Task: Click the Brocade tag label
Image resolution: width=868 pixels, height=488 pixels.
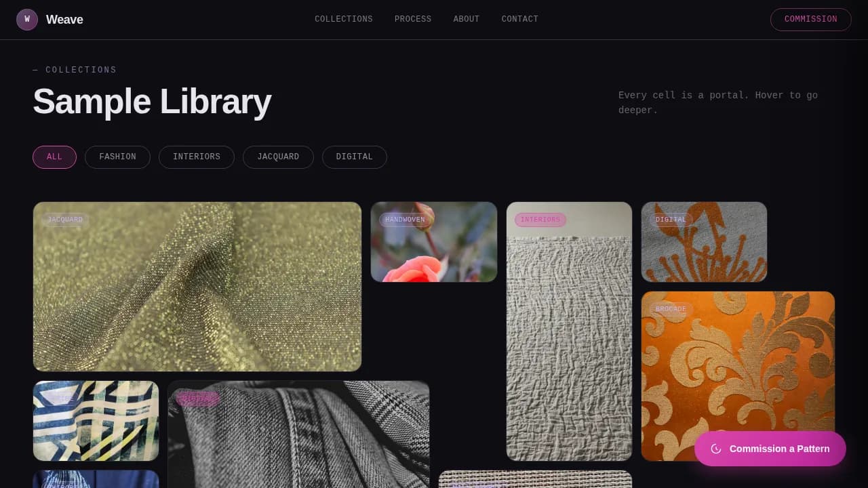Action: tap(671, 309)
